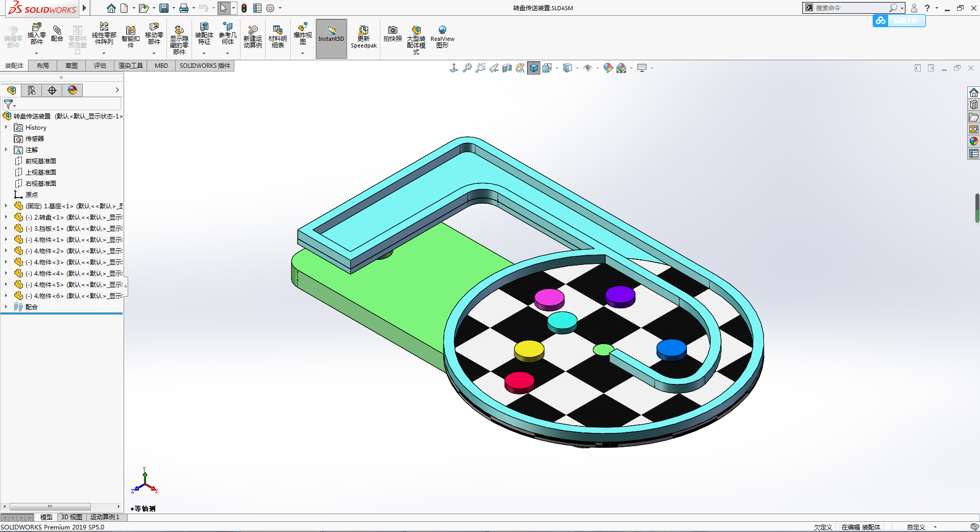Open the MBD tab
Viewport: 980px width, 532px height.
161,65
